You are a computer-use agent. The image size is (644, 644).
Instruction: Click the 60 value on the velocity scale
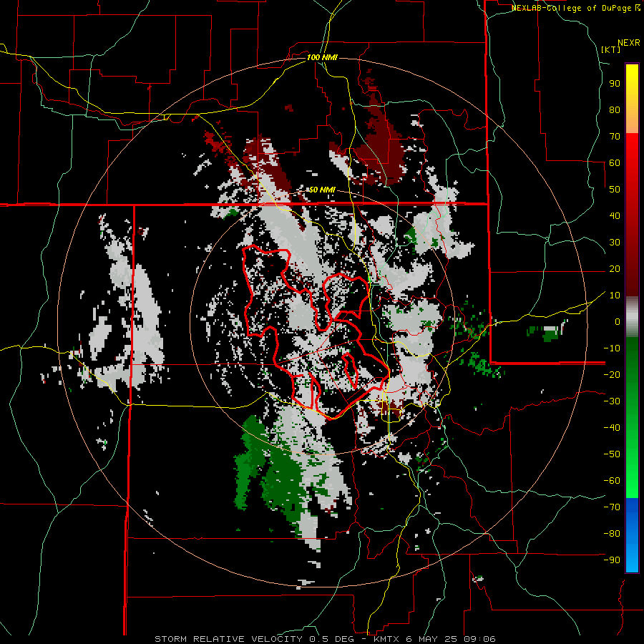pos(615,162)
